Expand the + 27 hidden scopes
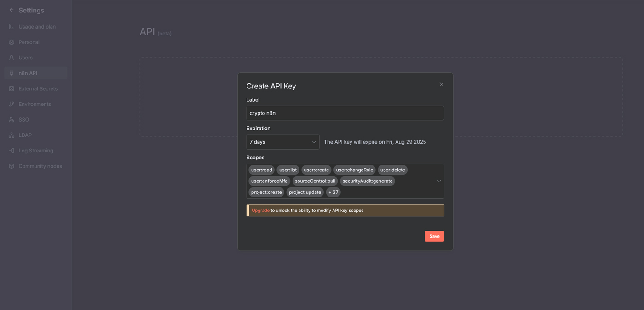 tap(333, 192)
